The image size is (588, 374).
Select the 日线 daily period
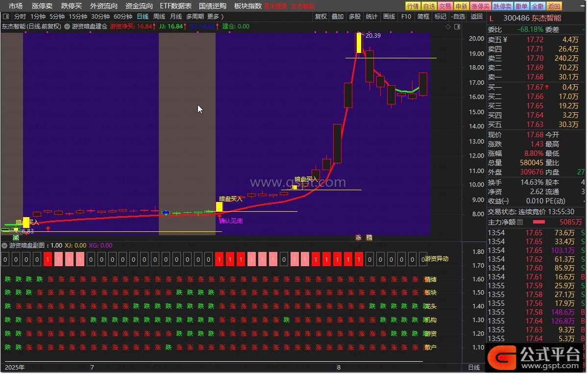point(143,16)
